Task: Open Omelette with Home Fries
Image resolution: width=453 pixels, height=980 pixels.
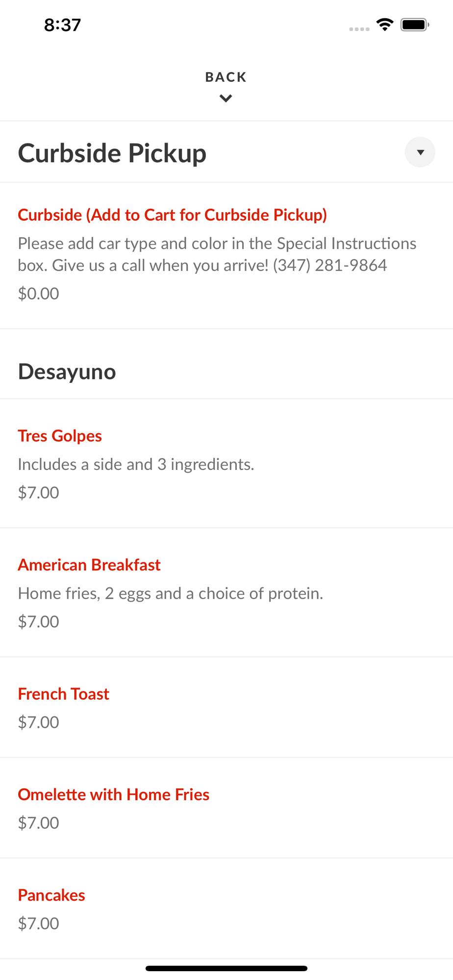Action: pyautogui.click(x=114, y=794)
